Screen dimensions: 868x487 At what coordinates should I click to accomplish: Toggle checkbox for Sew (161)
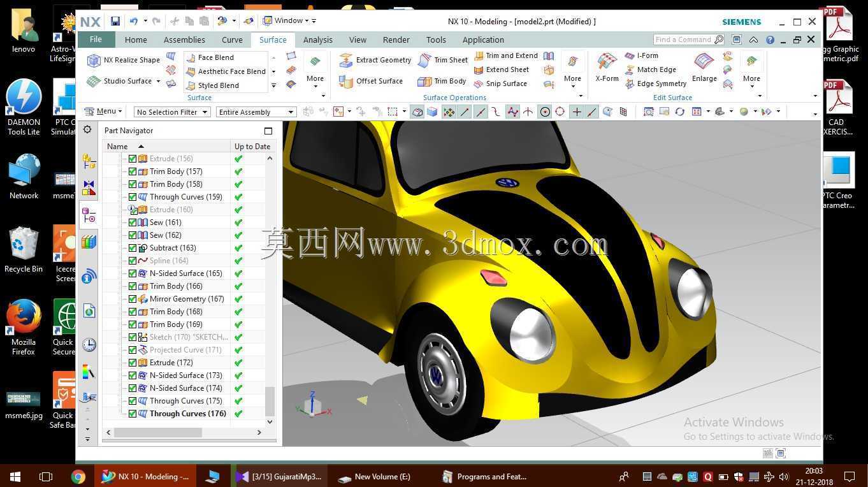tap(133, 222)
